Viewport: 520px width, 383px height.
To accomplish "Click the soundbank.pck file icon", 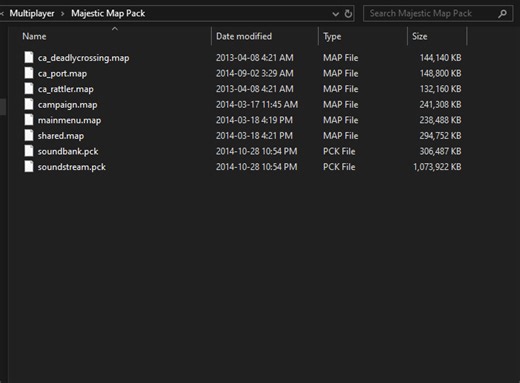I will (x=29, y=151).
